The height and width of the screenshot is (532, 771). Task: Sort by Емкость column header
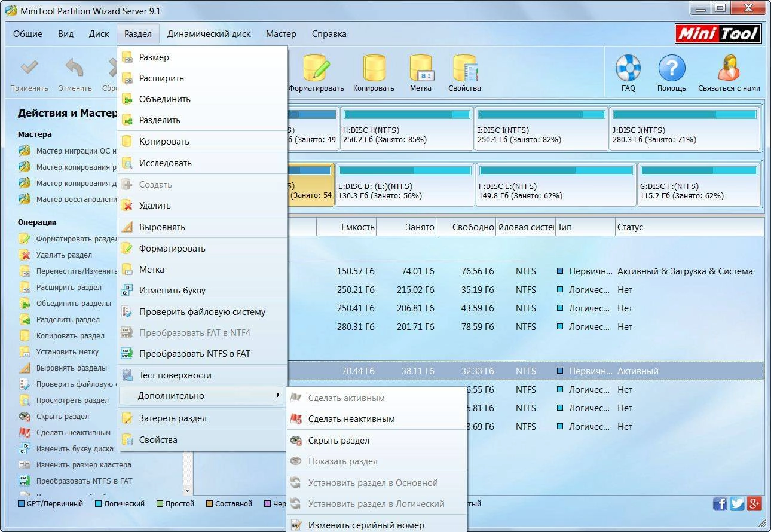(347, 227)
